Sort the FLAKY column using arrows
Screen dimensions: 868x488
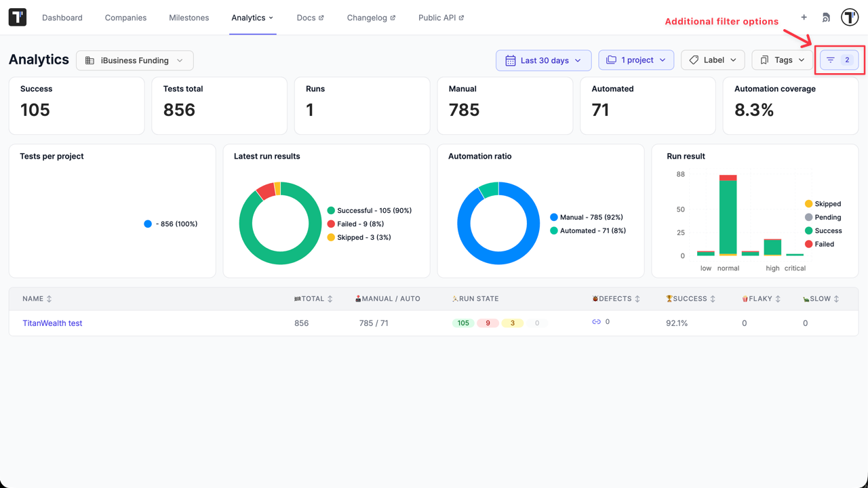pyautogui.click(x=778, y=299)
